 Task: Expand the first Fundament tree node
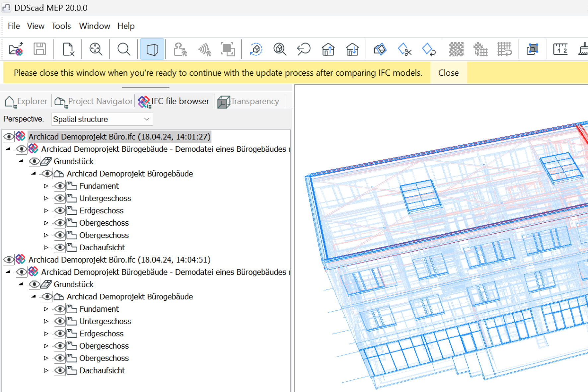coord(46,186)
